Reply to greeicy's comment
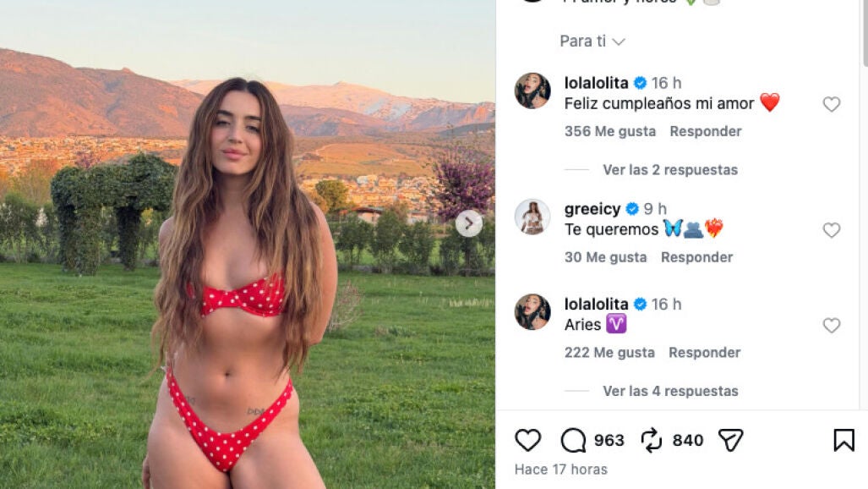The width and height of the screenshot is (868, 489). pos(696,257)
